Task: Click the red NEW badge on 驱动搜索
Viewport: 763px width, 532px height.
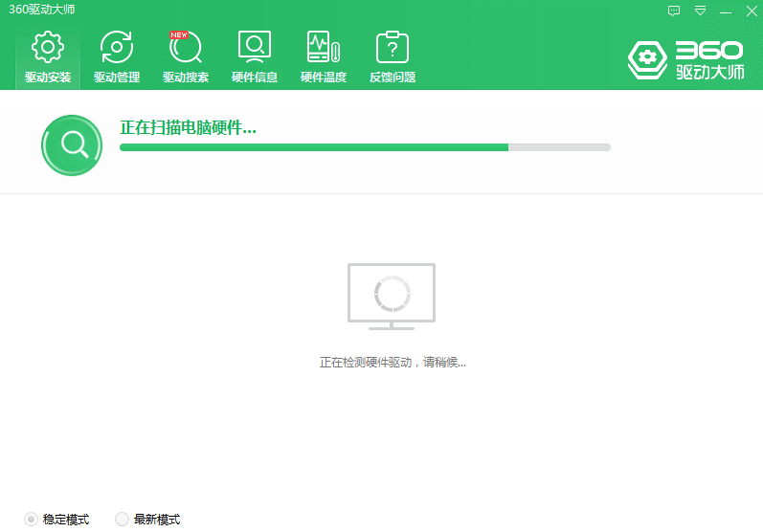Action: (x=179, y=35)
